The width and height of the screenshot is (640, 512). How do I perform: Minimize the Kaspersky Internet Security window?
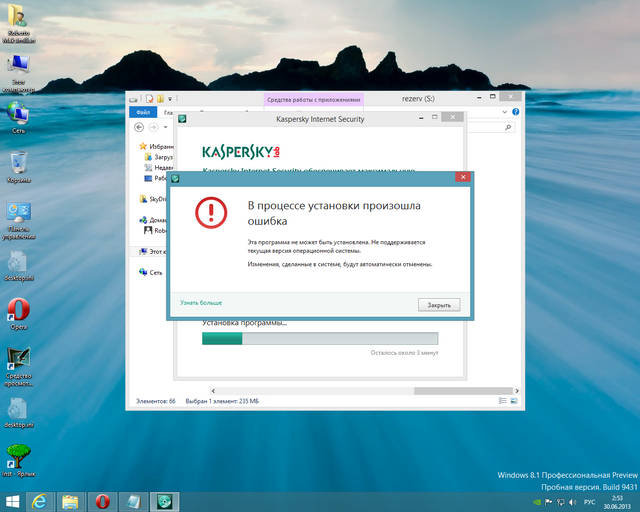click(421, 118)
